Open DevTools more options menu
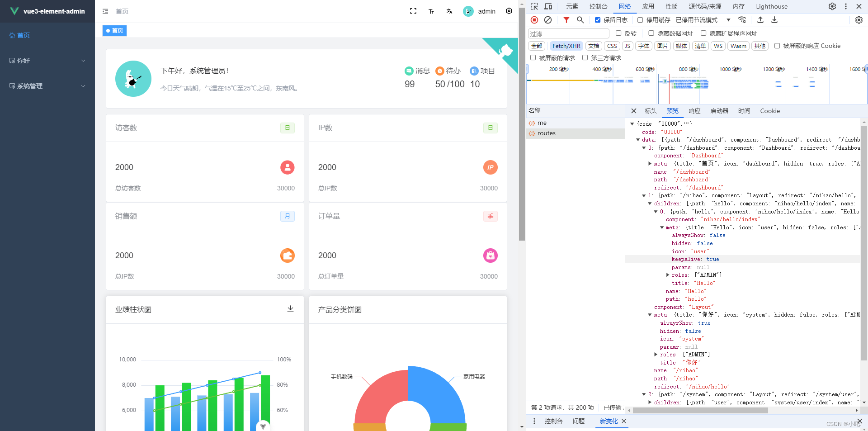The width and height of the screenshot is (868, 431). 846,6
